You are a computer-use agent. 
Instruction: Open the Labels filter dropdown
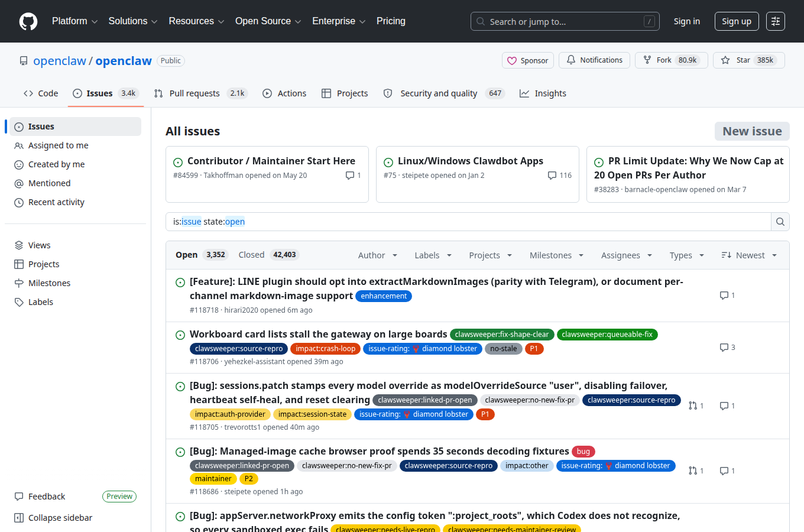pos(433,255)
